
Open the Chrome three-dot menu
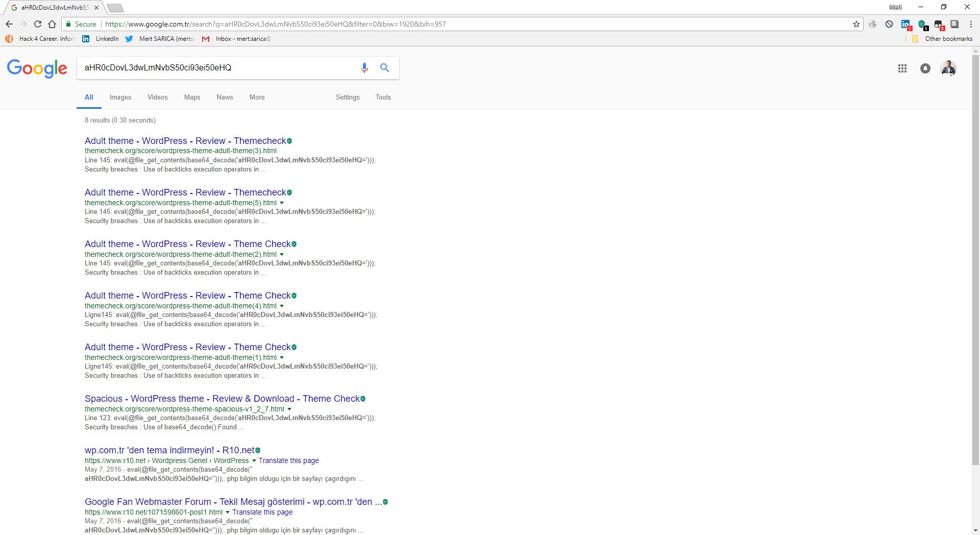(971, 24)
